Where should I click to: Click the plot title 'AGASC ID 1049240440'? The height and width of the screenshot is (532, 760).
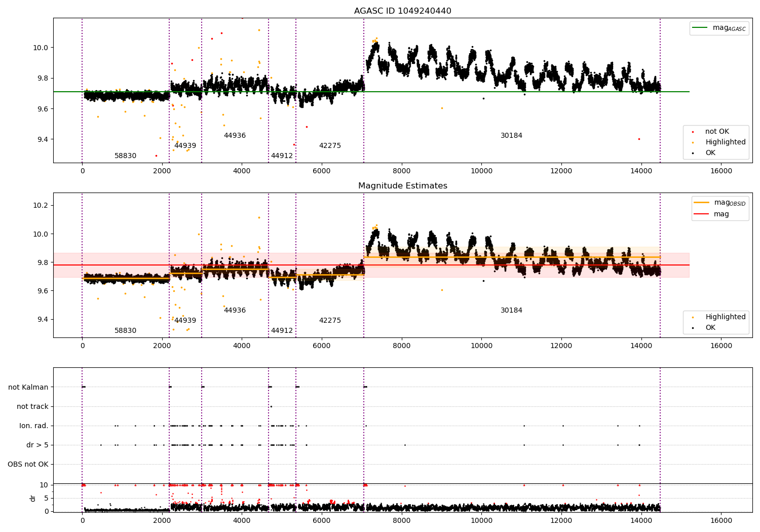tap(402, 11)
